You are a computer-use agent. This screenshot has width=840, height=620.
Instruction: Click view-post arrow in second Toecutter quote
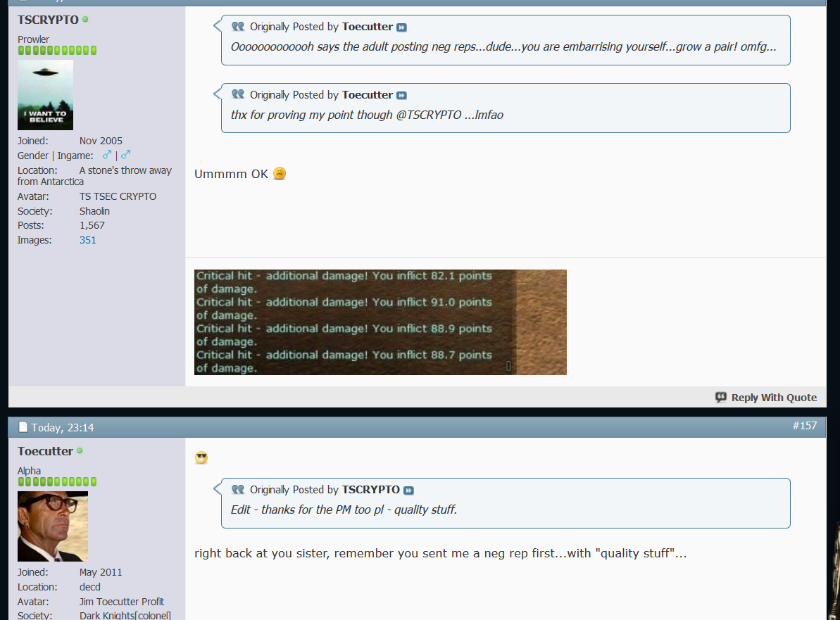pos(401,96)
